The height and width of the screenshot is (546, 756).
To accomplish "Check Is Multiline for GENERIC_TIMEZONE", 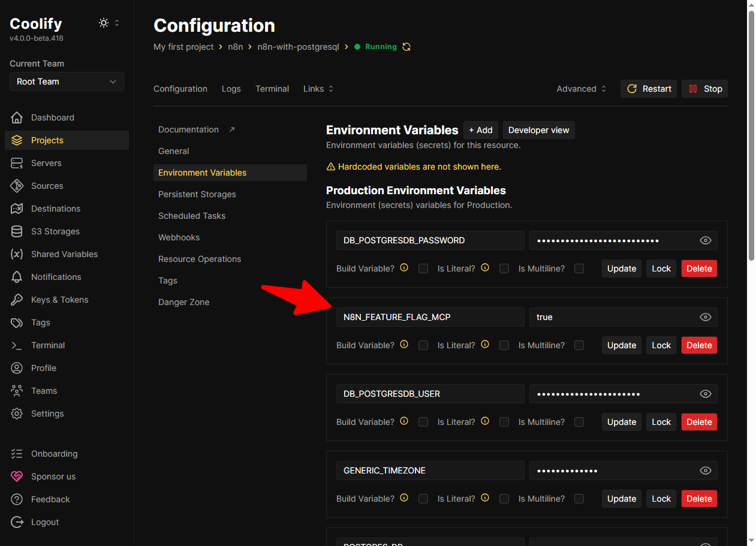I will 579,499.
